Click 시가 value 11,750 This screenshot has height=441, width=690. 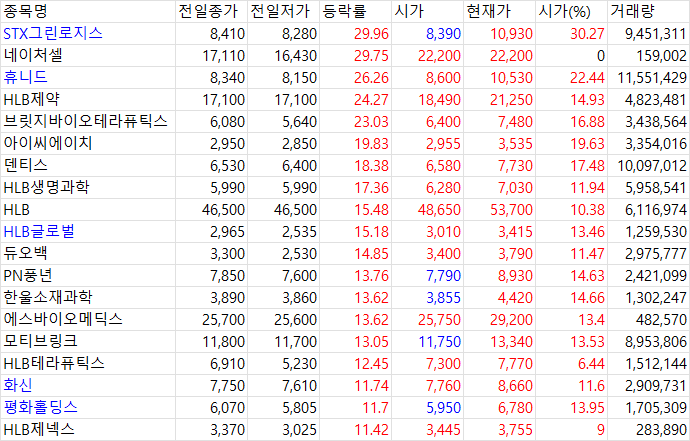pyautogui.click(x=439, y=342)
